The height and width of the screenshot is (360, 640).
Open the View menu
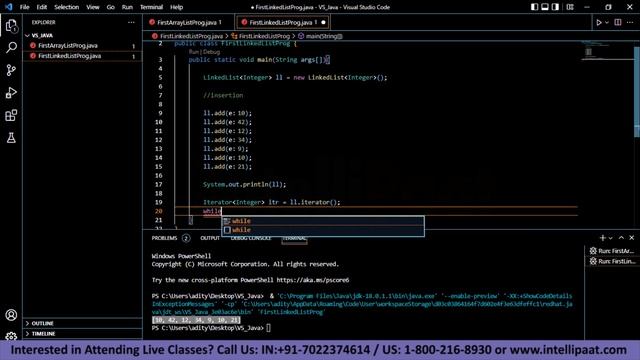point(93,7)
